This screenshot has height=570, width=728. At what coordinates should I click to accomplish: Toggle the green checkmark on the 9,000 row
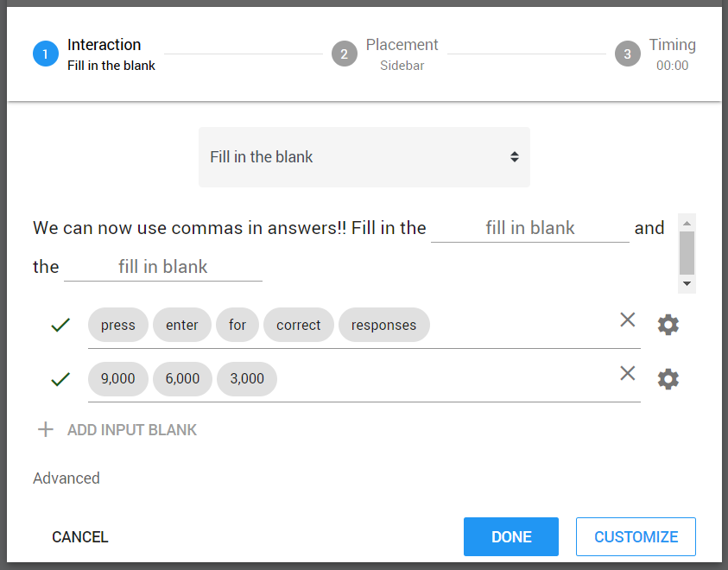coord(60,379)
